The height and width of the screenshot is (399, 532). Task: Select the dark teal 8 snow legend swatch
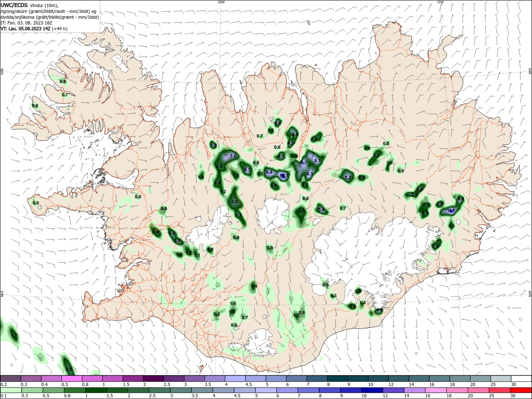[x=337, y=379]
